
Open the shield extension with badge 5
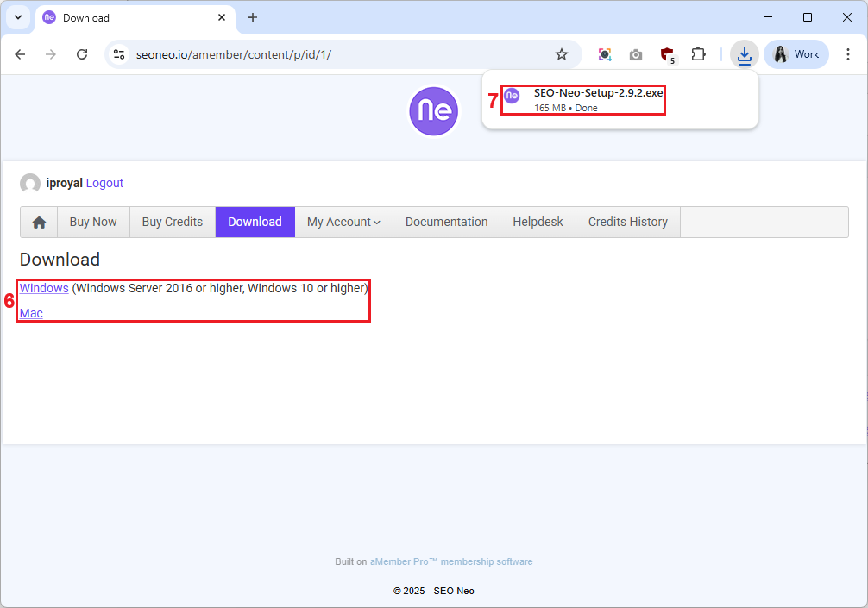coord(668,55)
